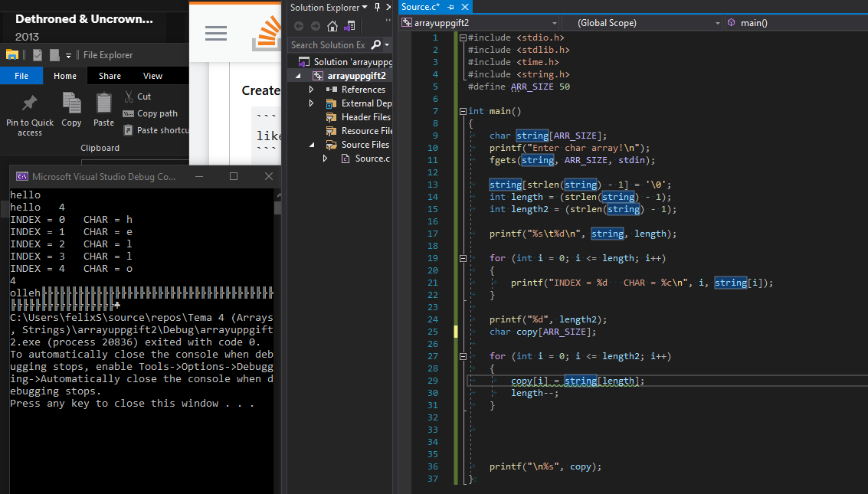Click the Copy button in File Explorer ribbon

71,110
